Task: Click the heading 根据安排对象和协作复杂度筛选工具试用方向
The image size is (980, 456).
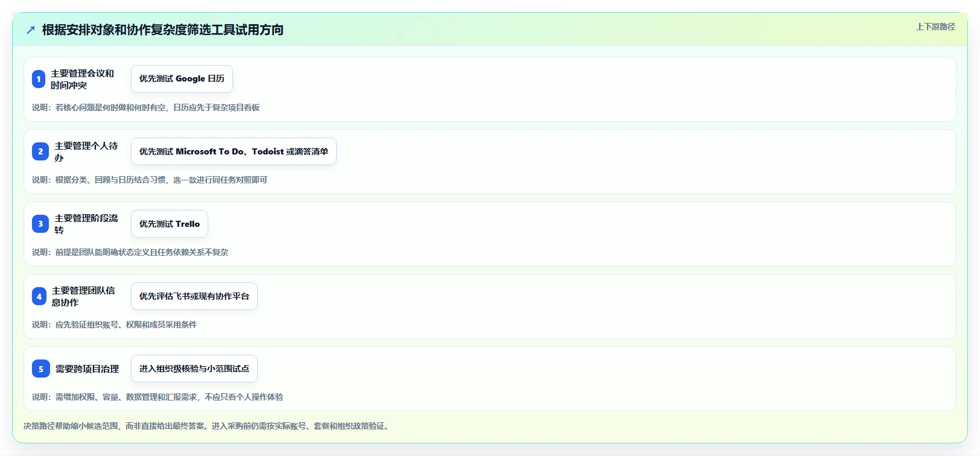Action: 163,30
